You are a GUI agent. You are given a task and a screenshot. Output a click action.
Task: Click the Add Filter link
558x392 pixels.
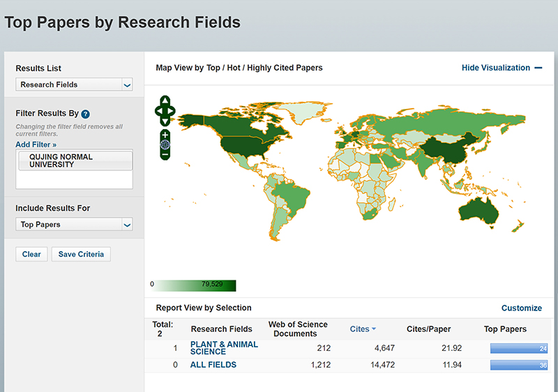(36, 144)
